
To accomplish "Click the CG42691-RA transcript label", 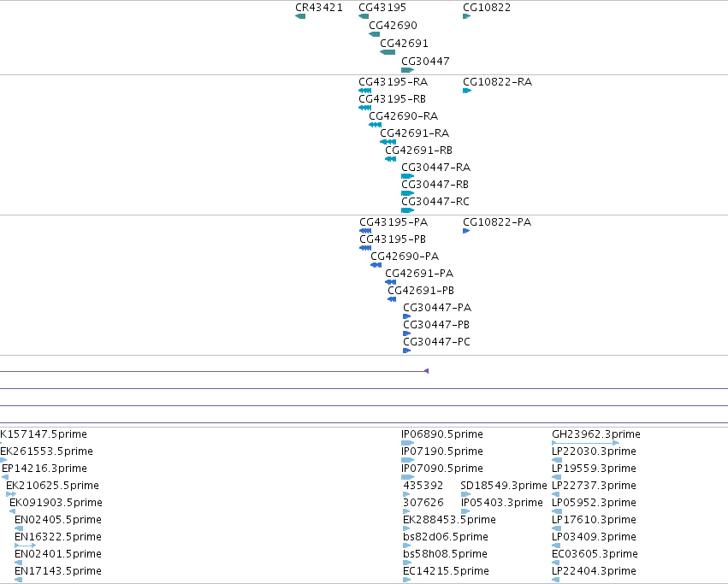I will [x=415, y=133].
